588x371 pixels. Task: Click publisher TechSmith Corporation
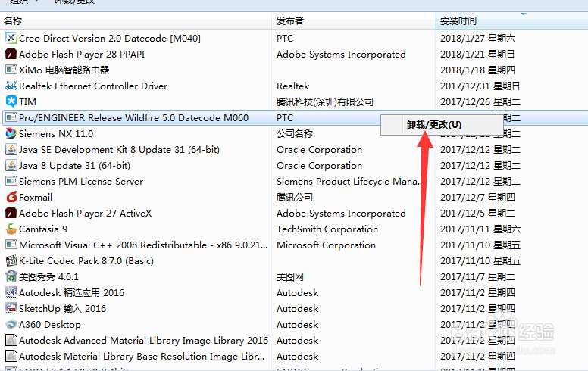point(327,229)
